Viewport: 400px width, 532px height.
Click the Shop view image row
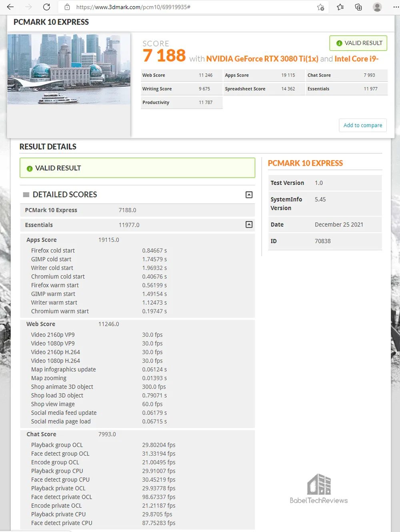click(x=138, y=404)
